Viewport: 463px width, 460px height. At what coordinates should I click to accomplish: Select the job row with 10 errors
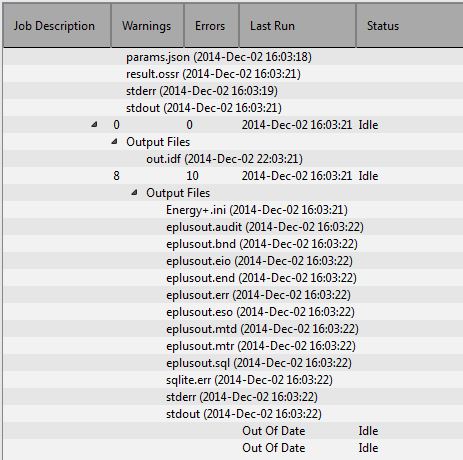pyautogui.click(x=233, y=176)
